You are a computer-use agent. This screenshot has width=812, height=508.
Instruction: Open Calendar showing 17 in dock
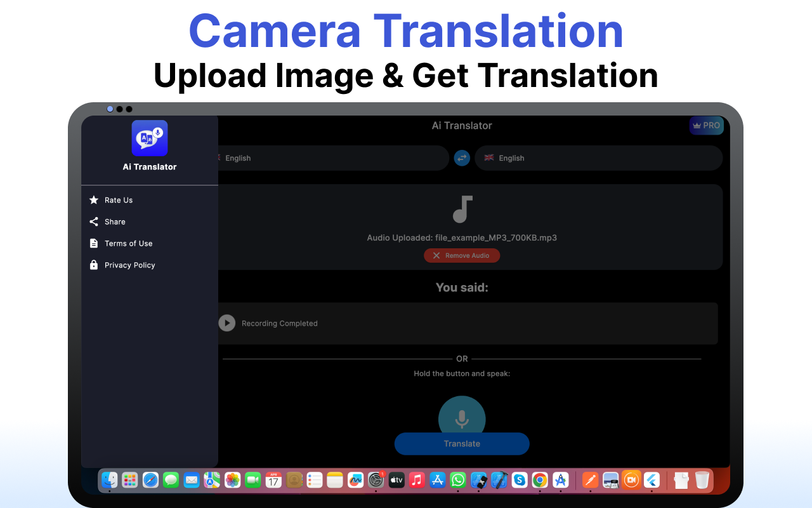coord(273,480)
